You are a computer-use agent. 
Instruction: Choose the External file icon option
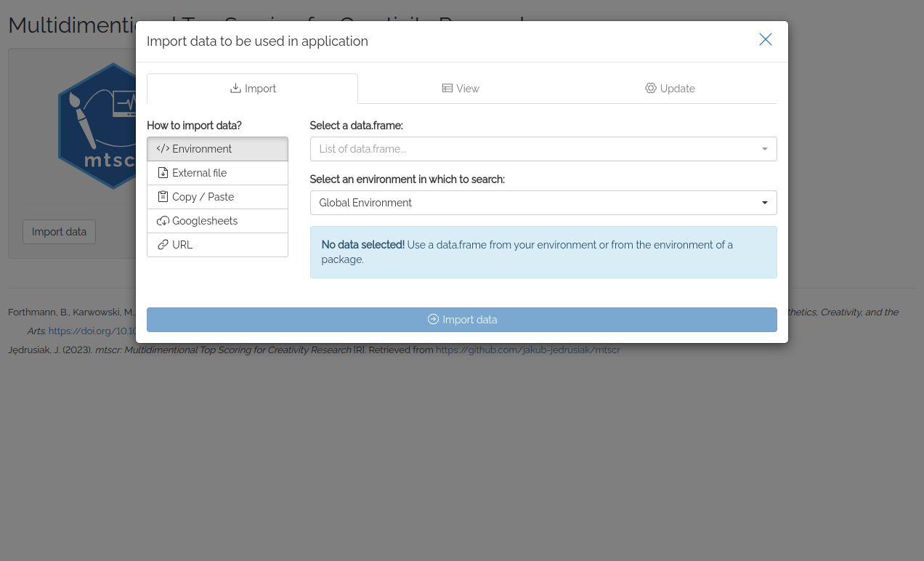(x=163, y=173)
